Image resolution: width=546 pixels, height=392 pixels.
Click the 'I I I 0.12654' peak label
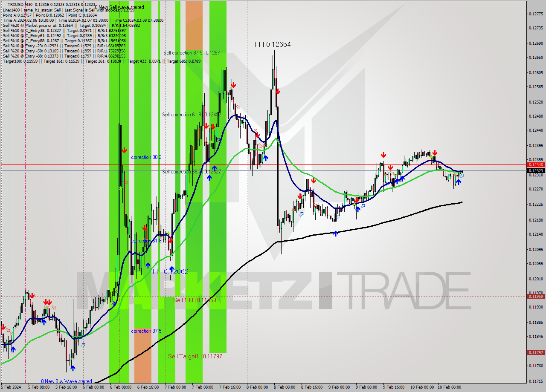point(273,44)
